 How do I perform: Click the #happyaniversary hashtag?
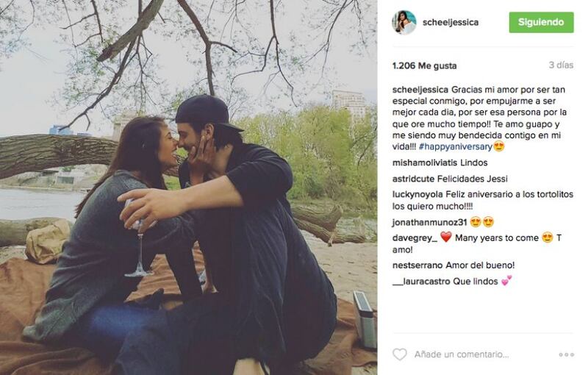455,146
